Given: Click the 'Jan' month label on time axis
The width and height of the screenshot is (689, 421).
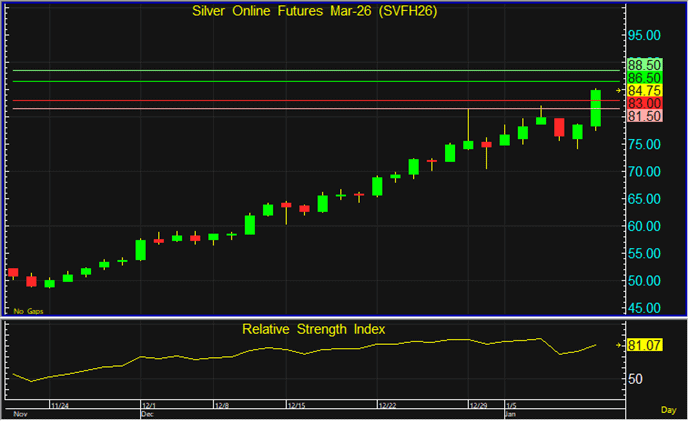Looking at the screenshot, I should 510,412.
